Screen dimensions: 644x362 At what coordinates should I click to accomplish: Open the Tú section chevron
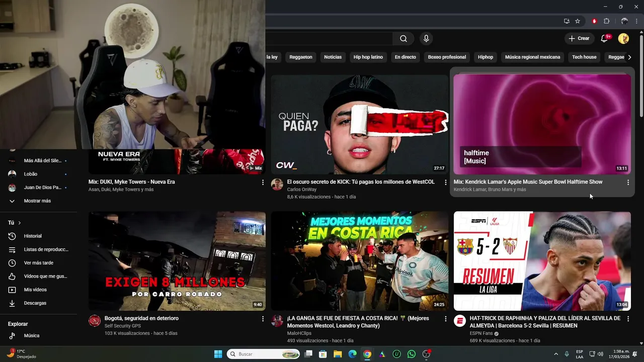click(20, 223)
